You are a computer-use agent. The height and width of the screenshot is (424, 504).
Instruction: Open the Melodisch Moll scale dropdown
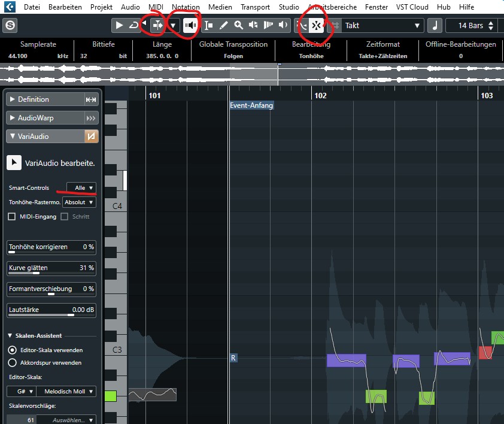[x=66, y=392]
